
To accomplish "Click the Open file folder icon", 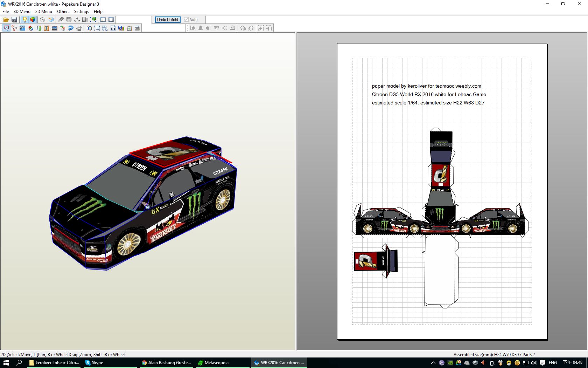I will 6,20.
